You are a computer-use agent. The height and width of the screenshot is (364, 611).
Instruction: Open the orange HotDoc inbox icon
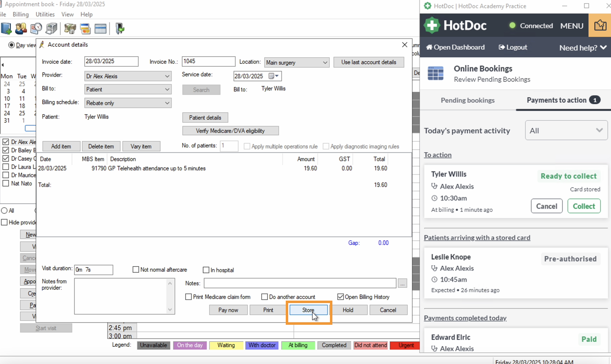[x=600, y=25]
